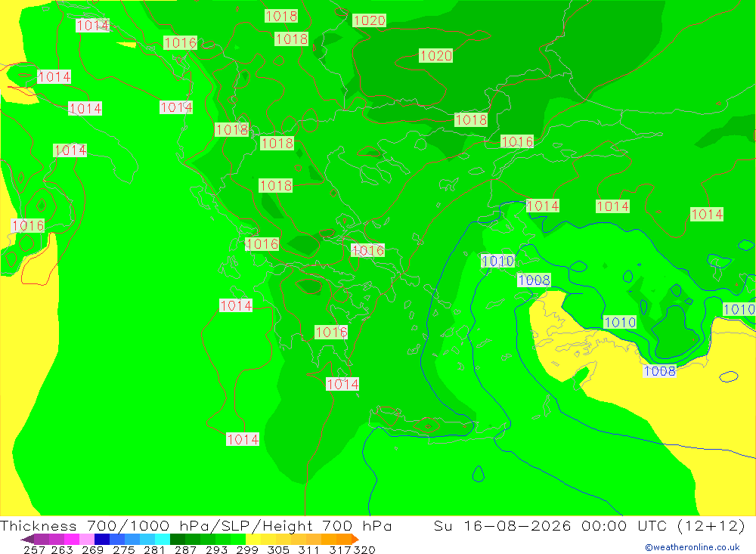Click the 'Thickness 700/1000 hPa/SLP/Height 700 hPa' title

tap(196, 525)
